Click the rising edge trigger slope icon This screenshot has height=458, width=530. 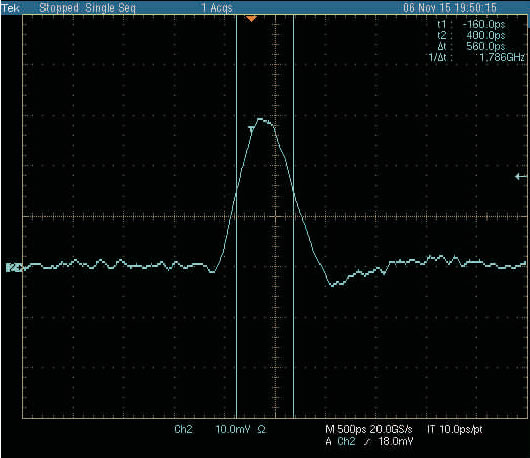coord(367,441)
